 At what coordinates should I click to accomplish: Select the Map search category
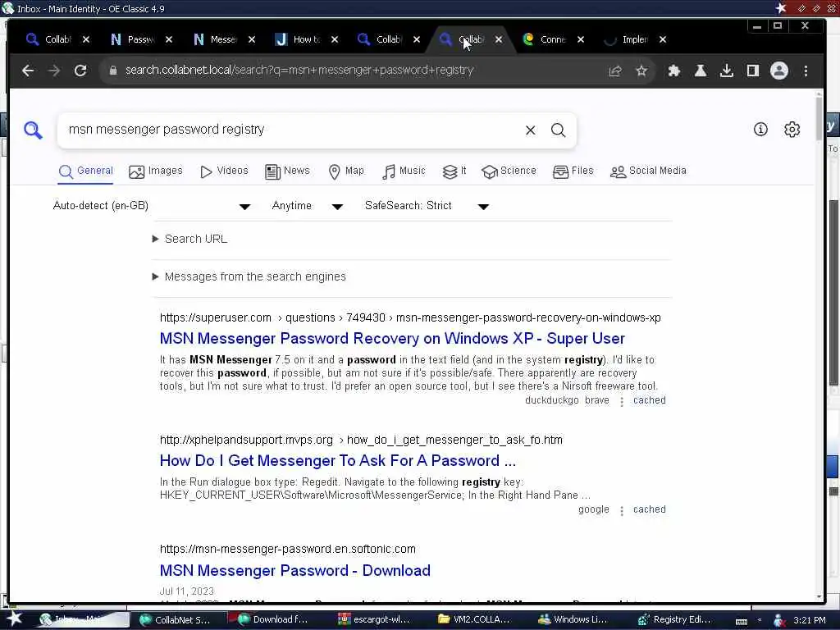(x=346, y=171)
